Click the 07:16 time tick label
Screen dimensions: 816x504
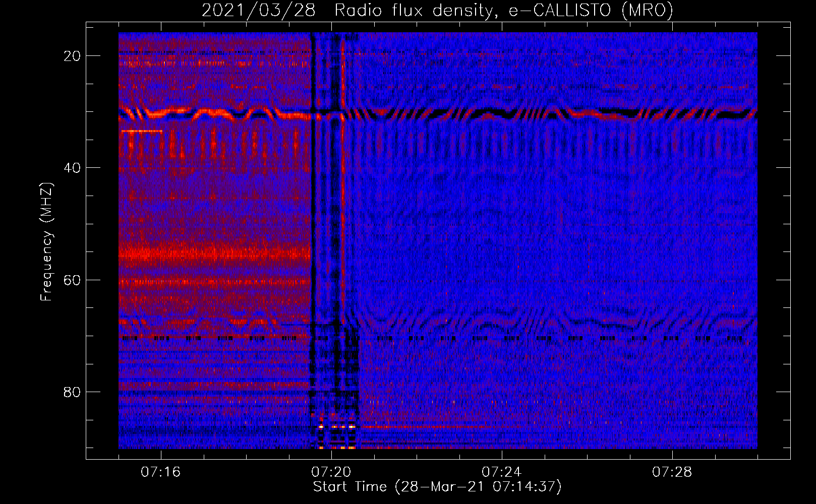point(161,472)
